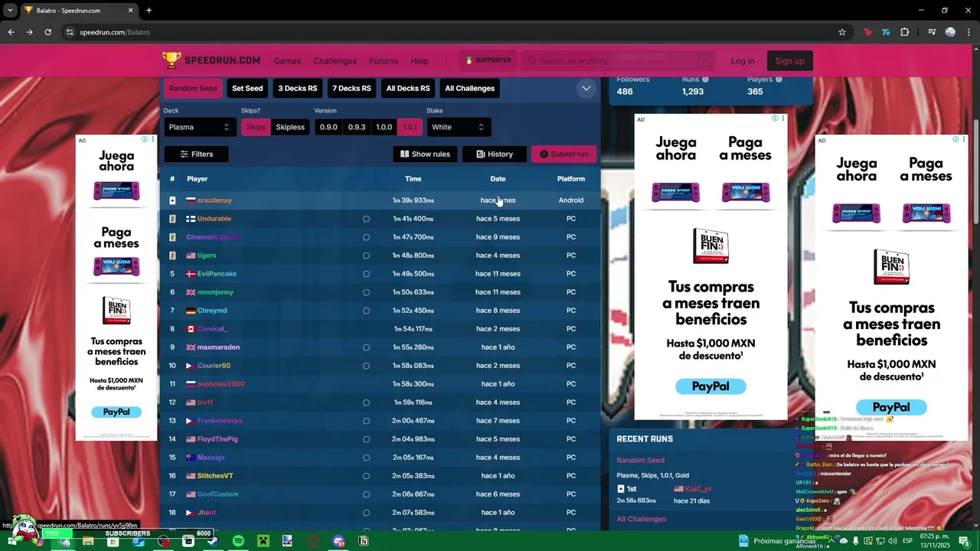Switch to the 7 Decks RS tab
The image size is (980, 551).
[x=351, y=88]
